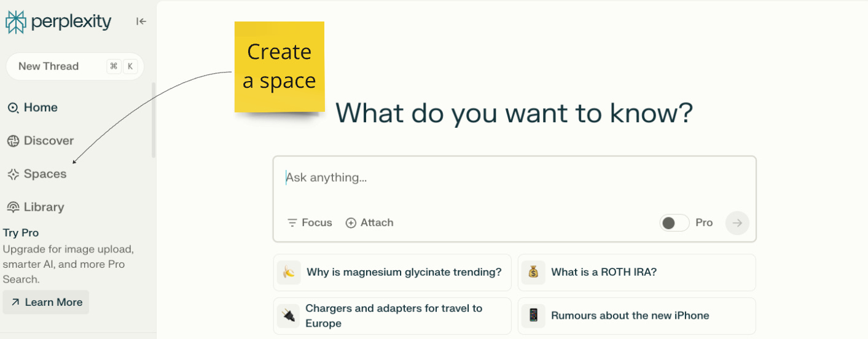Click the Perplexity logo

tap(58, 21)
